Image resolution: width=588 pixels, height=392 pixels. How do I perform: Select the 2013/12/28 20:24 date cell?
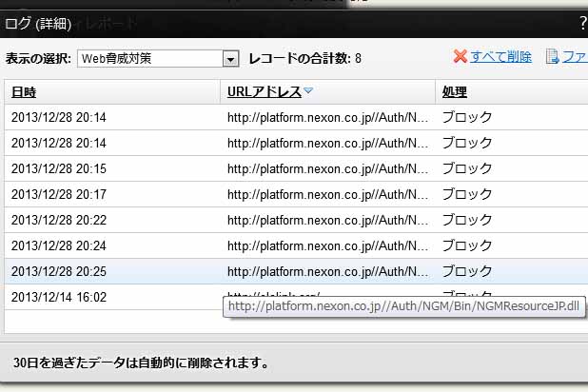click(59, 245)
